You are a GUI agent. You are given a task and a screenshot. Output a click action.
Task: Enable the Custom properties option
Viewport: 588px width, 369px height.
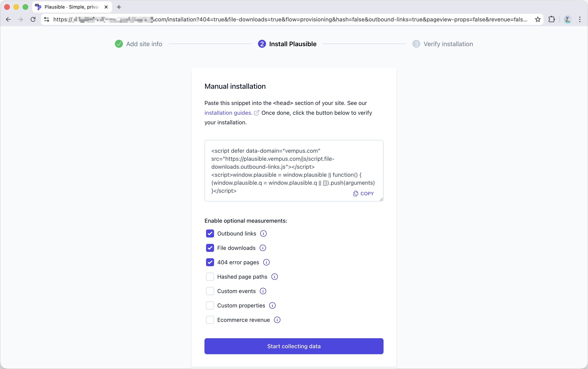click(x=210, y=305)
